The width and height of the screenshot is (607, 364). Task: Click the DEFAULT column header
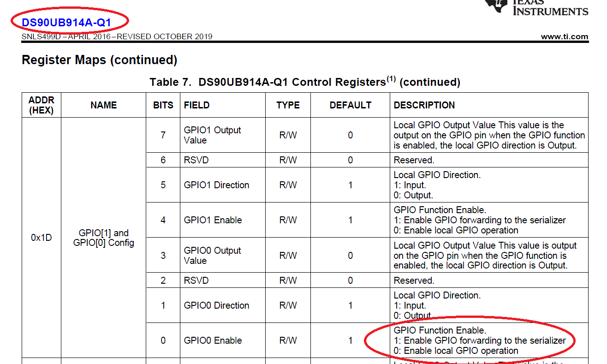[350, 105]
